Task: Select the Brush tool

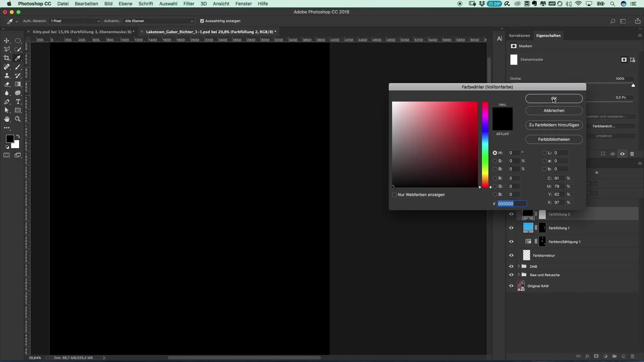Action: click(x=18, y=67)
